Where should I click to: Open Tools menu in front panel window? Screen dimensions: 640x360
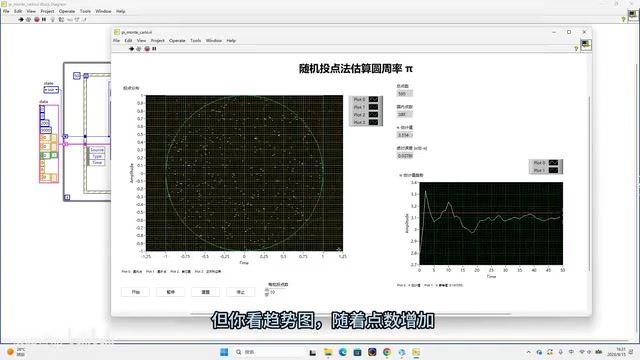pos(196,40)
